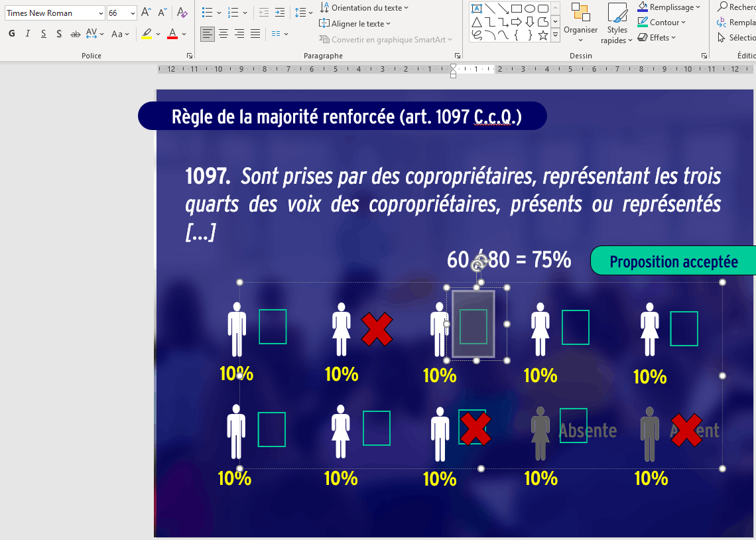Decrease font size with the smaller A icon

[x=163, y=13]
